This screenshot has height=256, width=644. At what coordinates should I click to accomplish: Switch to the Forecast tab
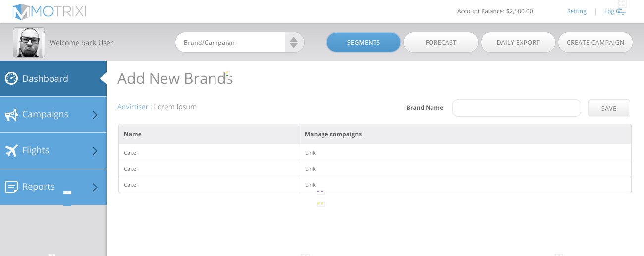(x=440, y=43)
